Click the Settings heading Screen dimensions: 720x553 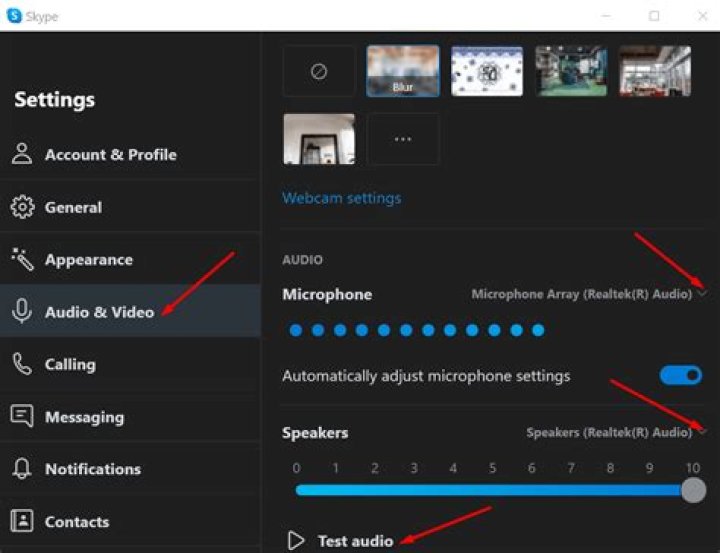(x=55, y=99)
